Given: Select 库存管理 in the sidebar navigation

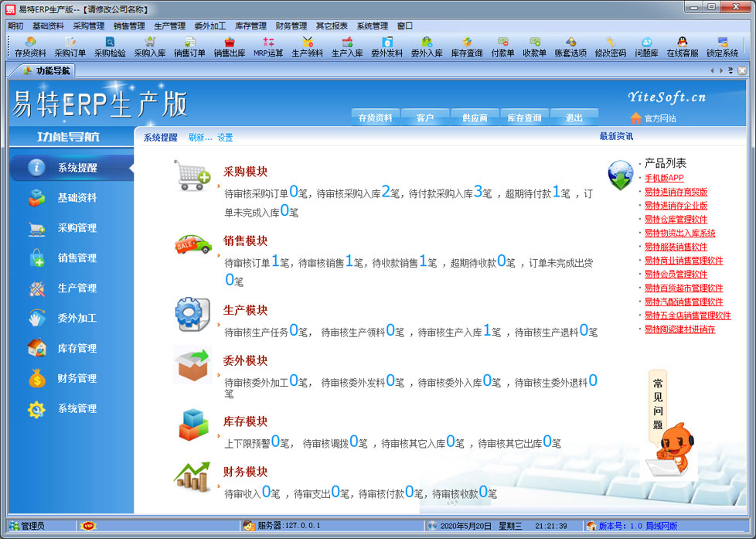Looking at the screenshot, I should 77,349.
